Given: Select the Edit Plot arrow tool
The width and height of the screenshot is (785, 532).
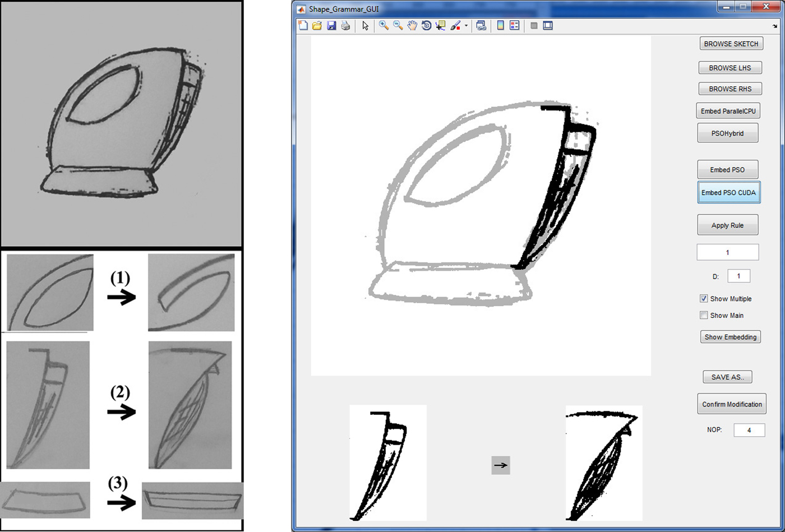Looking at the screenshot, I should tap(365, 25).
